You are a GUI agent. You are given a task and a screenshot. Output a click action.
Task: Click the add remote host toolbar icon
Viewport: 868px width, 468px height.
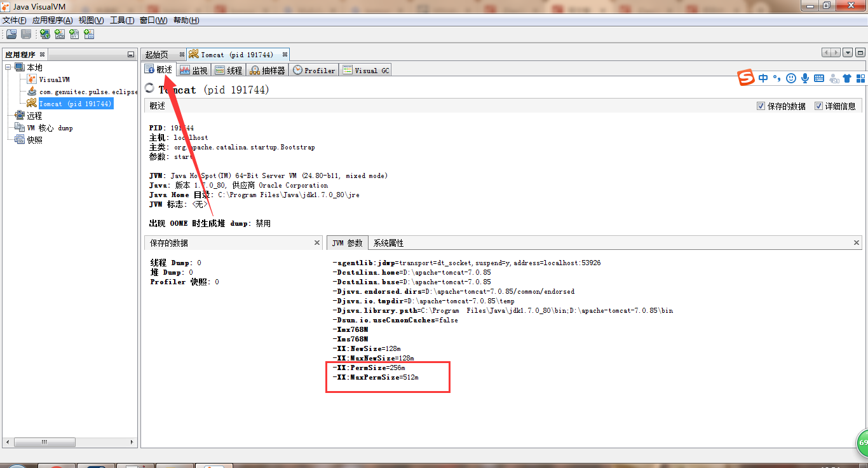coord(44,34)
